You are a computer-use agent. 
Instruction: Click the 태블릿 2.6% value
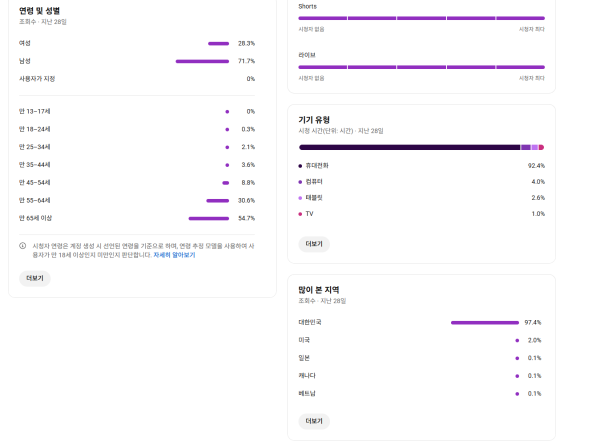(x=538, y=198)
